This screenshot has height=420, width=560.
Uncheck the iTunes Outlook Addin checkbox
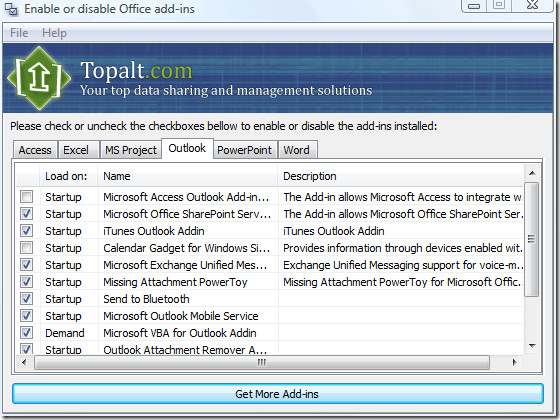pos(26,230)
